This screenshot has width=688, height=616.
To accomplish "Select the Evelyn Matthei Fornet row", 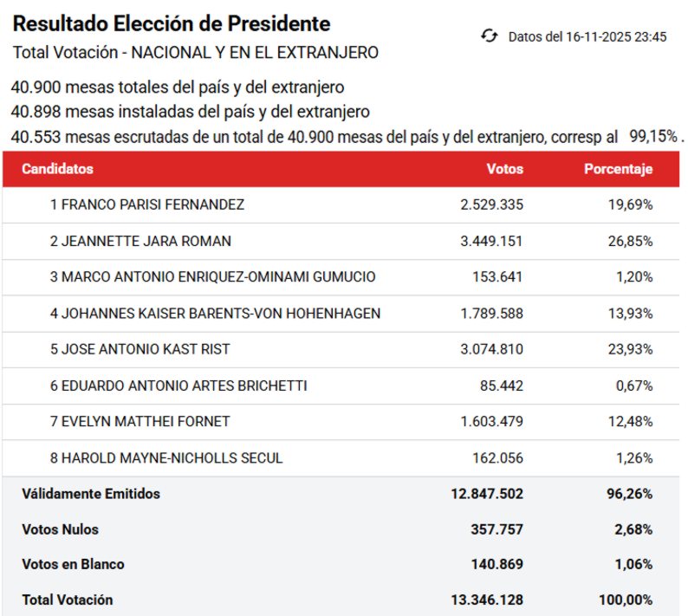I will pos(140,422).
